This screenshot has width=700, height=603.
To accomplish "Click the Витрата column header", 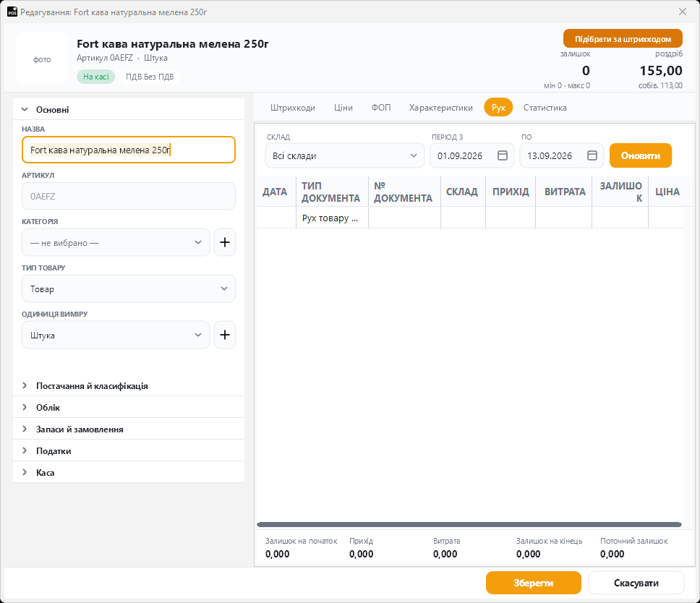I will 564,192.
